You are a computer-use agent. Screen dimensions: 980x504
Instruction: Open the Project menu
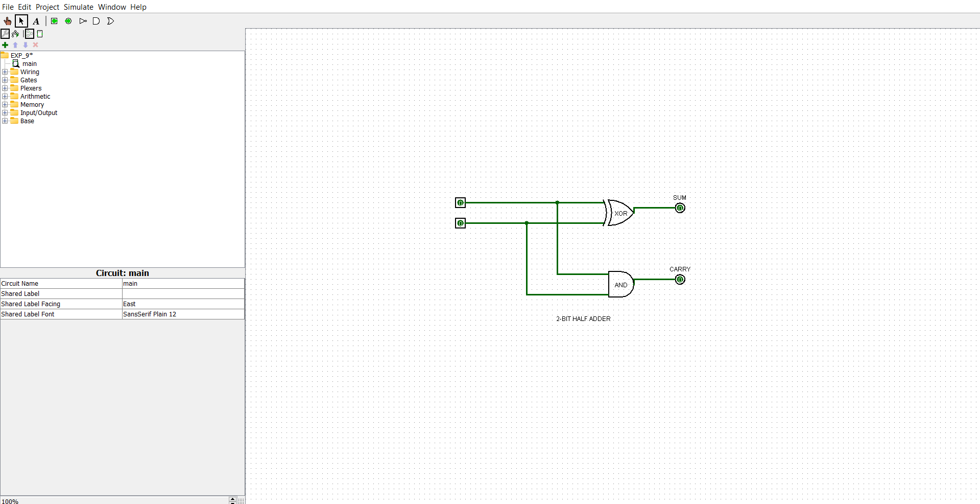pos(47,7)
